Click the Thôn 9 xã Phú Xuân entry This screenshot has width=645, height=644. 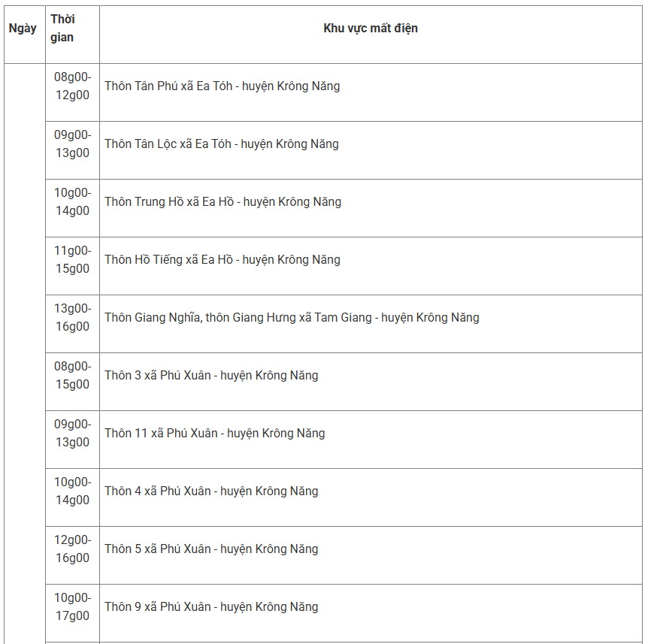click(211, 607)
